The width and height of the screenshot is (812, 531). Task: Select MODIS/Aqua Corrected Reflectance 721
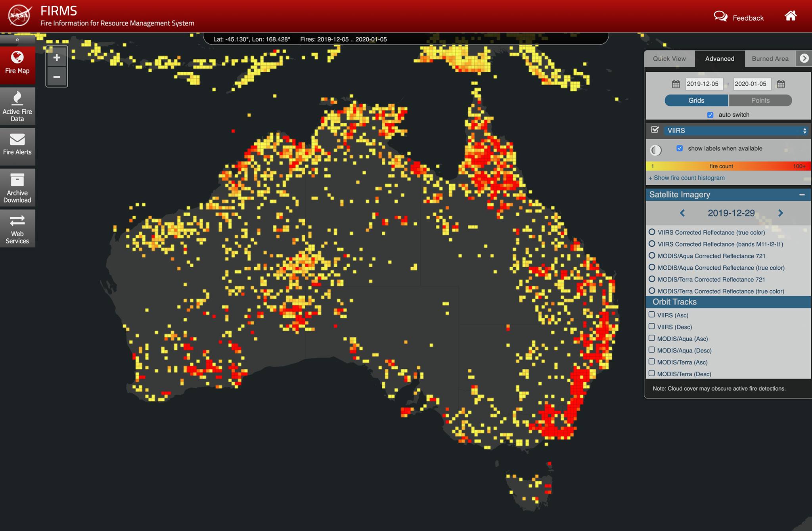tap(652, 255)
